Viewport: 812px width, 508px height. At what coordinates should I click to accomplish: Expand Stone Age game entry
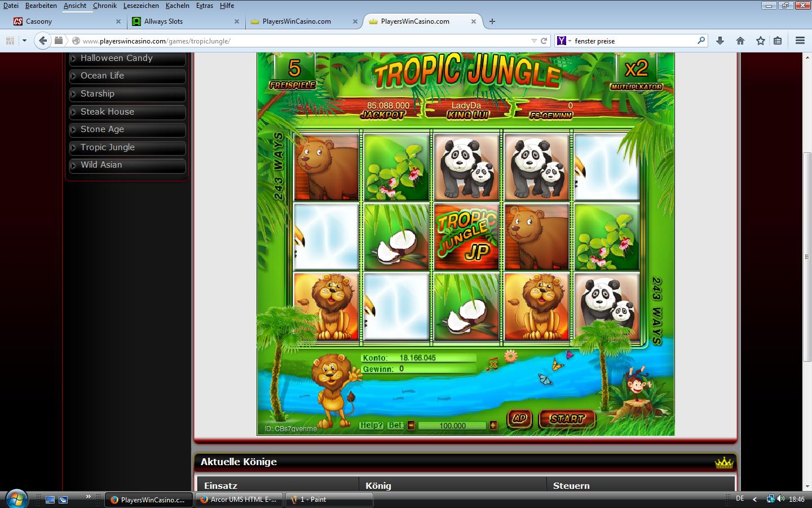(x=127, y=129)
